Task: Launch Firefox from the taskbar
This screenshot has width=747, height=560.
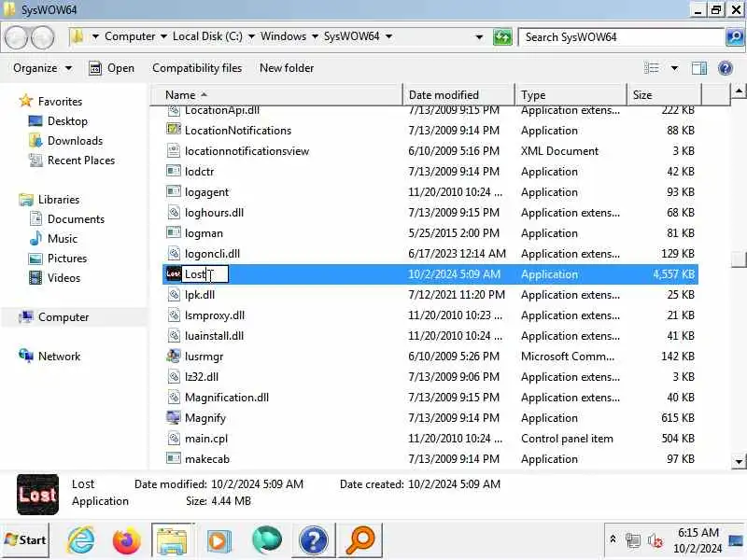Action: click(x=126, y=540)
